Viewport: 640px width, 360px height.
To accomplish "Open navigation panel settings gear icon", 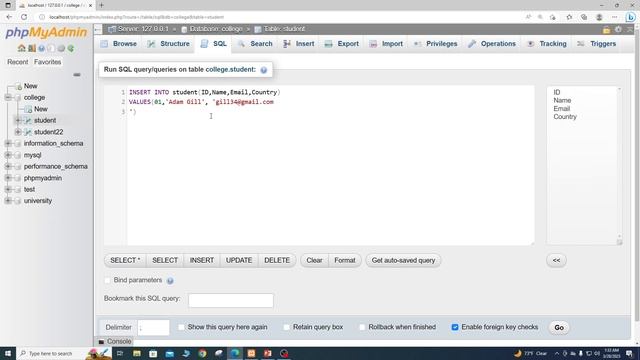I will coord(61,48).
